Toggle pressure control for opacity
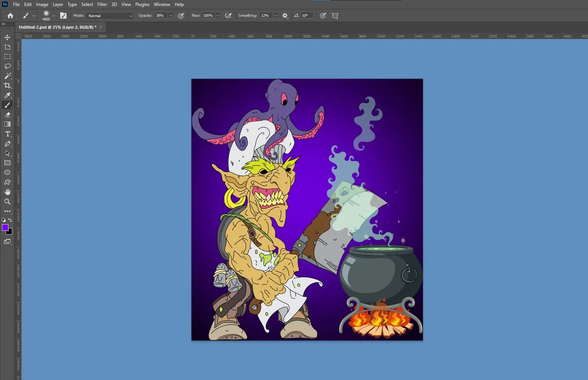Viewport: 588px width, 380px height. coord(181,16)
